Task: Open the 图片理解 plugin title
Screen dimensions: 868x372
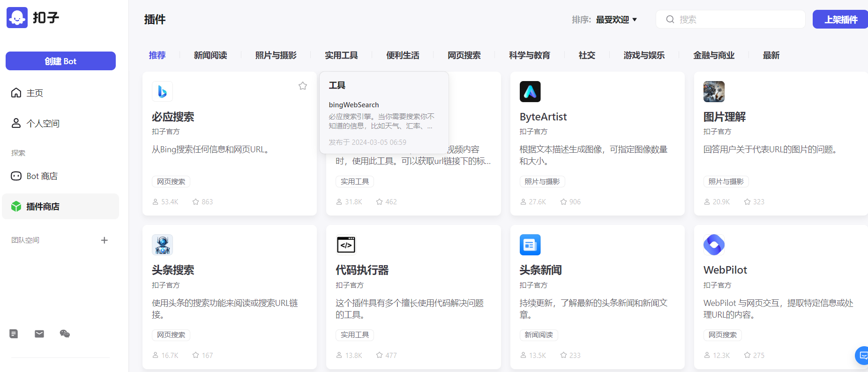Action: 725,117
